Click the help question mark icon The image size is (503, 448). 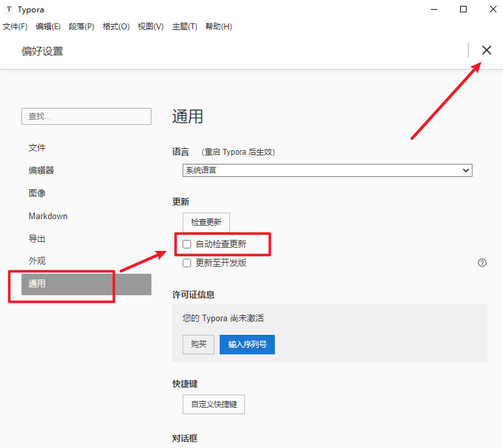pos(482,263)
